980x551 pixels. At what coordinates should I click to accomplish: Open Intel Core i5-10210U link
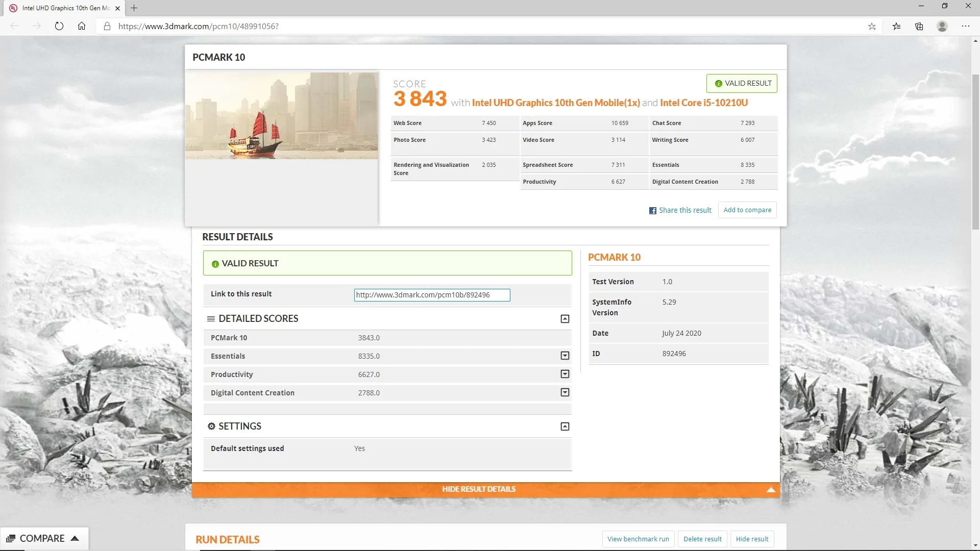(704, 103)
